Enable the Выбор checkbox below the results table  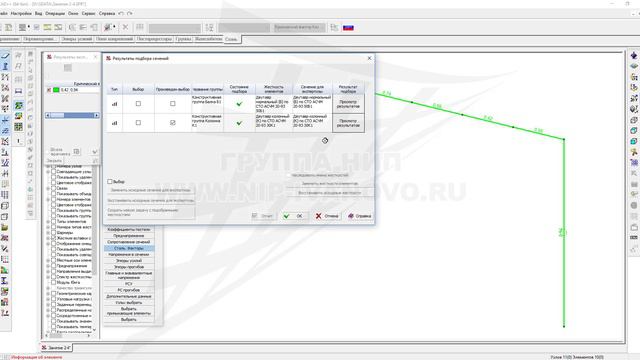tap(110, 181)
